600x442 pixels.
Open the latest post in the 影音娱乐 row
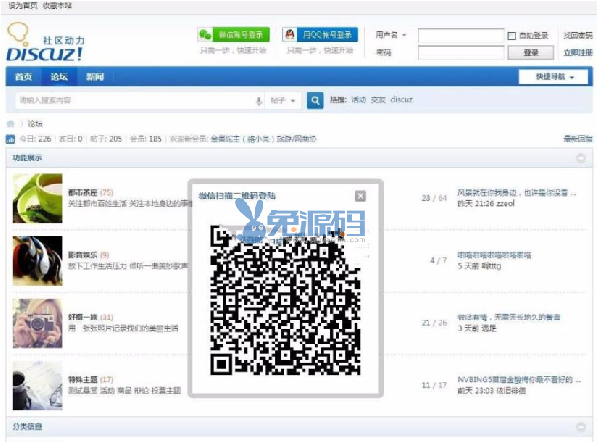494,255
